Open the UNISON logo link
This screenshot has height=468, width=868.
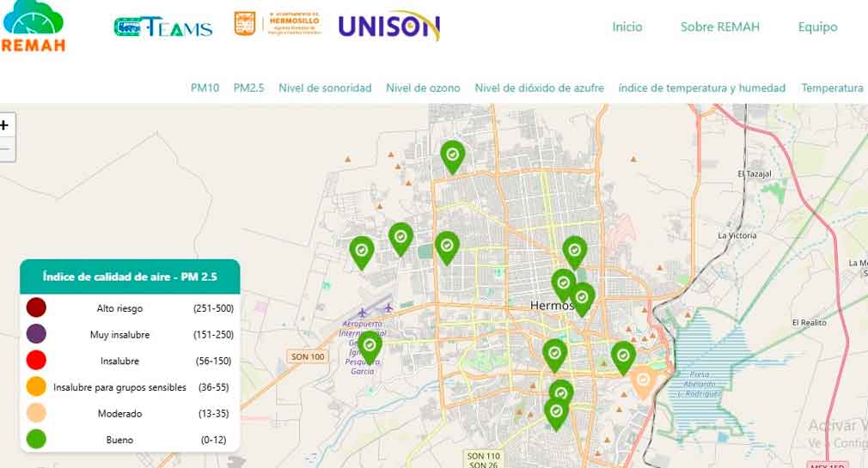388,26
